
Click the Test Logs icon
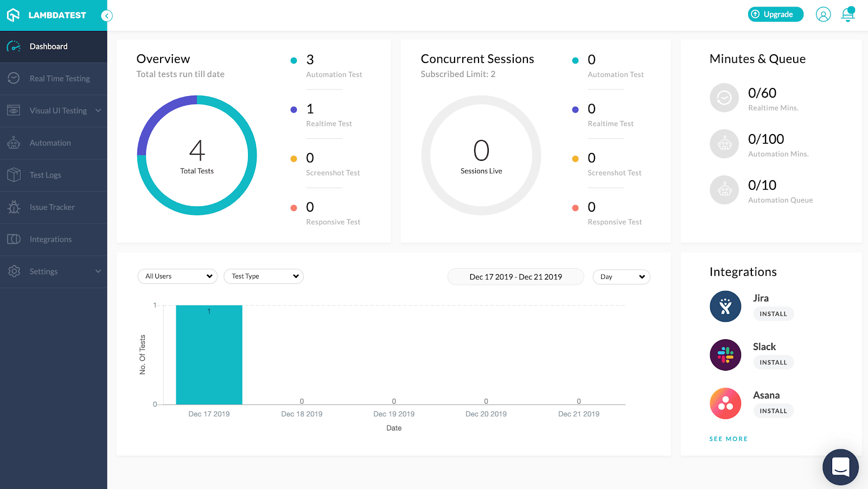[x=14, y=175]
